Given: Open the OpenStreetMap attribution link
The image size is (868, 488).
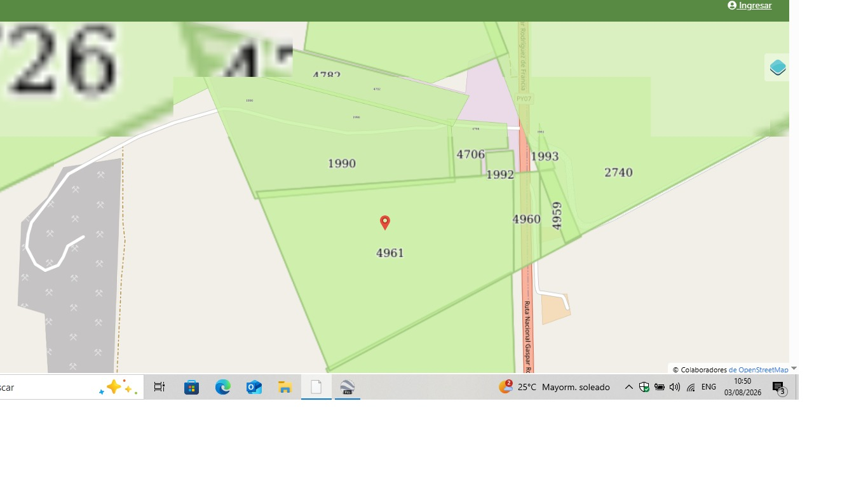Looking at the screenshot, I should (758, 370).
